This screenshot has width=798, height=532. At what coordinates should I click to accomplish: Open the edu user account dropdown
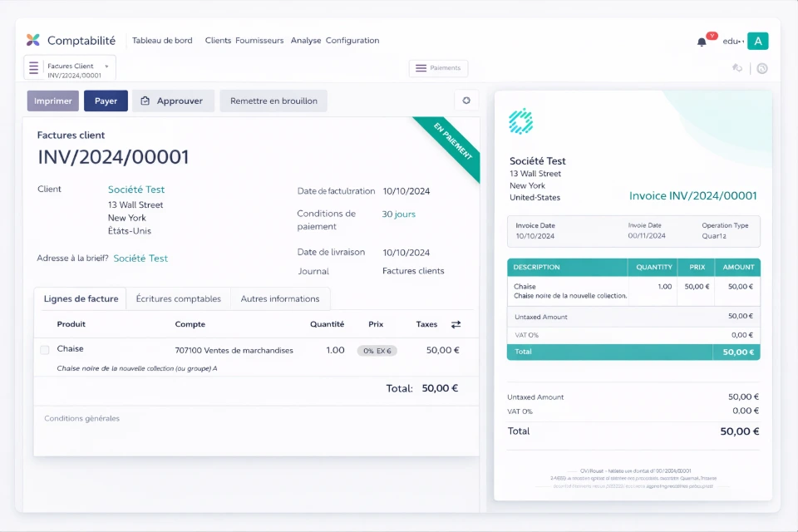(x=732, y=41)
